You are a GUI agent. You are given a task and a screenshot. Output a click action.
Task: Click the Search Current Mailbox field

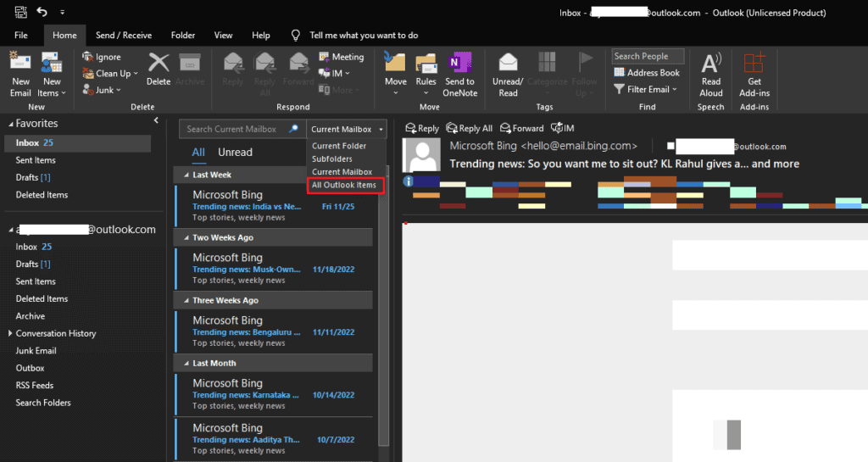click(233, 129)
